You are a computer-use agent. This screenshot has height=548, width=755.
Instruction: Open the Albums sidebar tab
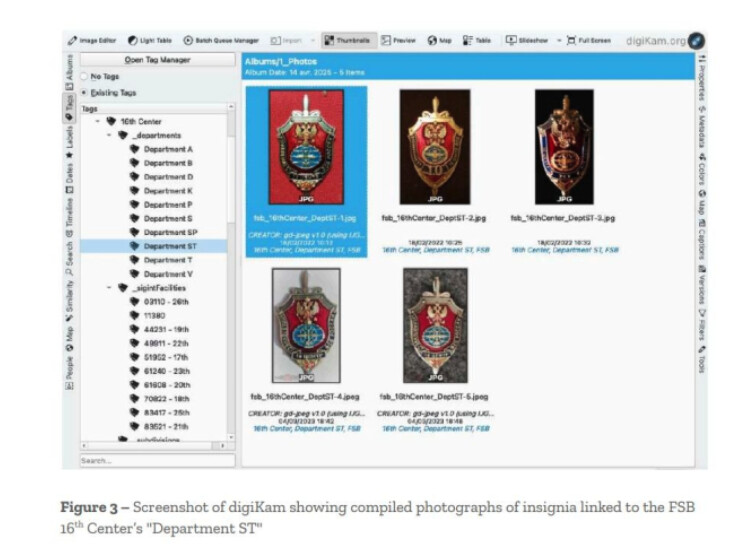point(69,72)
